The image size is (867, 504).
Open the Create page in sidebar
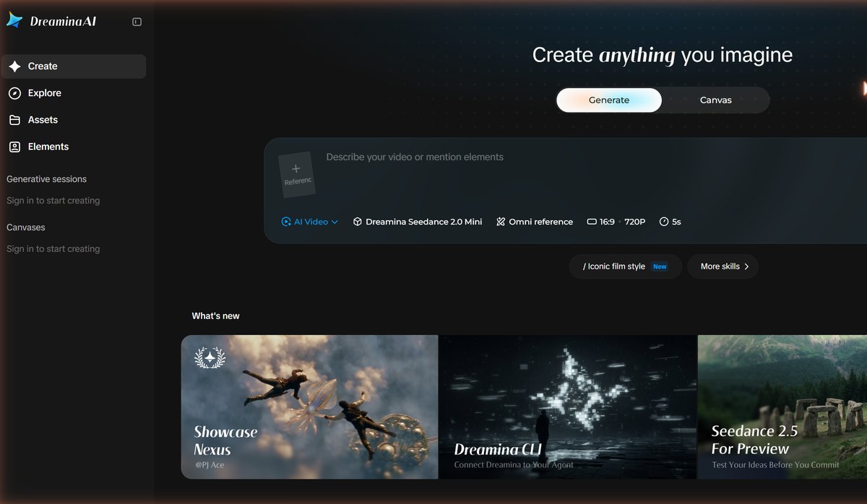pos(74,66)
